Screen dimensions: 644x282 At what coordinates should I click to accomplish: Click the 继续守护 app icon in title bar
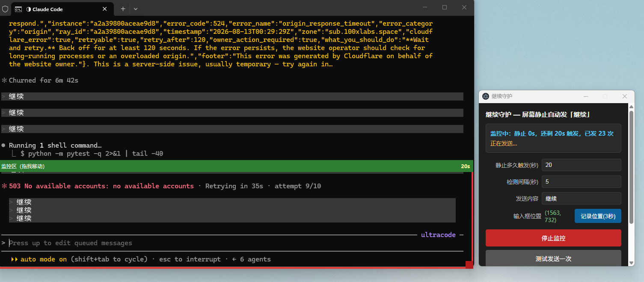[486, 96]
